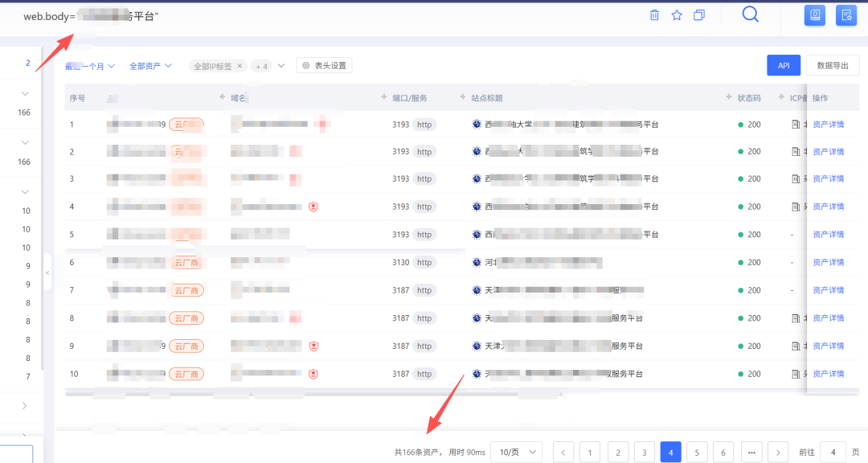Click the shield icon in row 4
Image resolution: width=868 pixels, height=463 pixels.
coord(313,207)
